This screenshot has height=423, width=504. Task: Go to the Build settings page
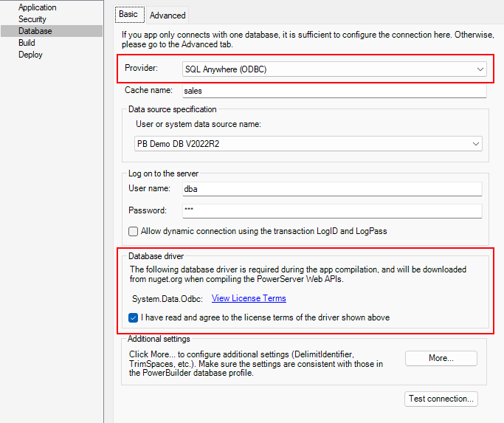[x=27, y=43]
